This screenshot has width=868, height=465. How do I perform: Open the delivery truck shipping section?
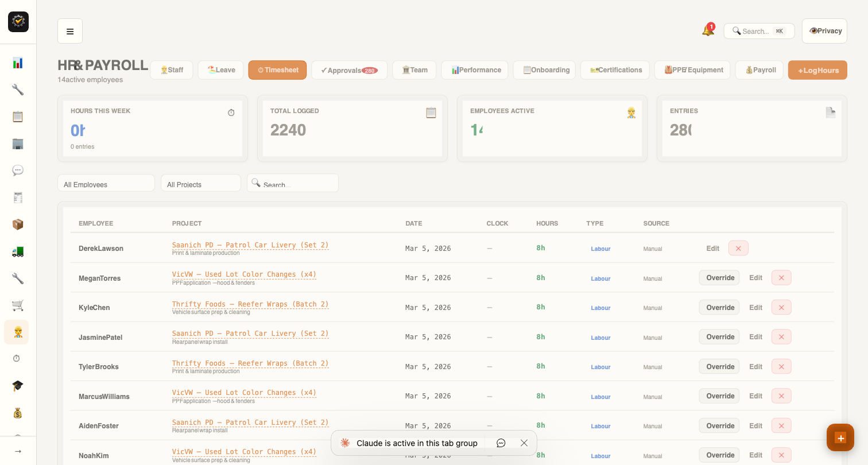click(17, 251)
